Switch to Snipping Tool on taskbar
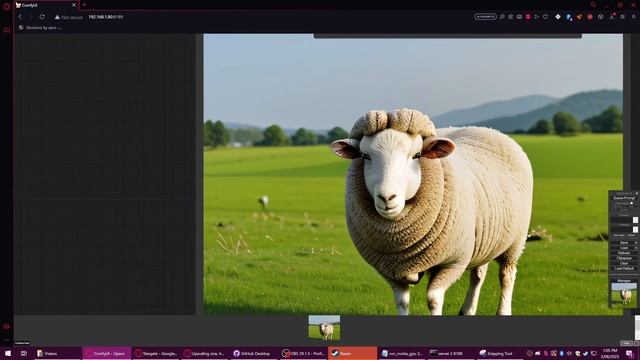The image size is (640, 360). coord(500,353)
